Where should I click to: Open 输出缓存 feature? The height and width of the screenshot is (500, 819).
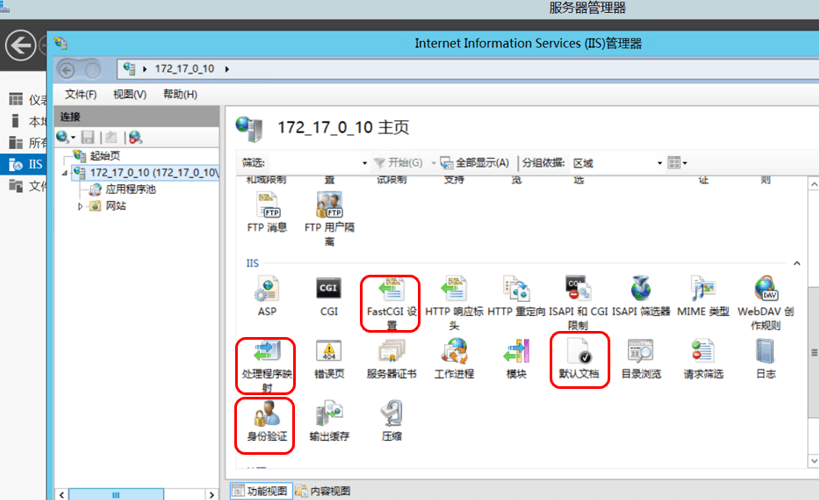(329, 422)
